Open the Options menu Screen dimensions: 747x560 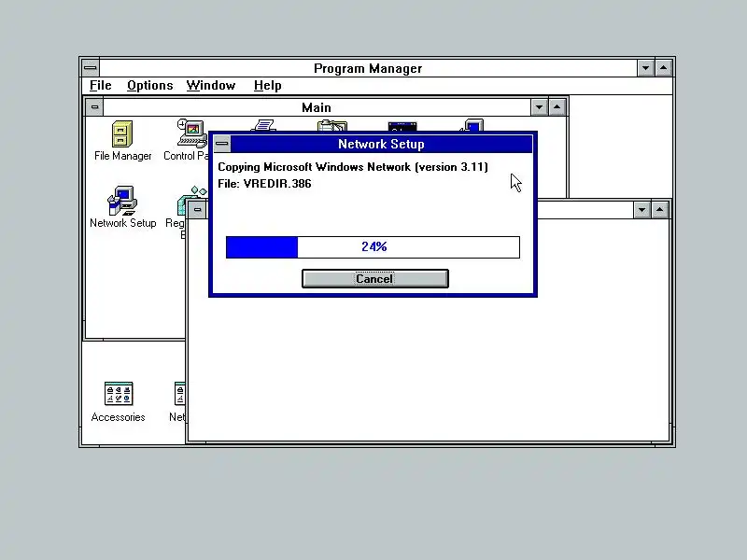[x=149, y=86]
